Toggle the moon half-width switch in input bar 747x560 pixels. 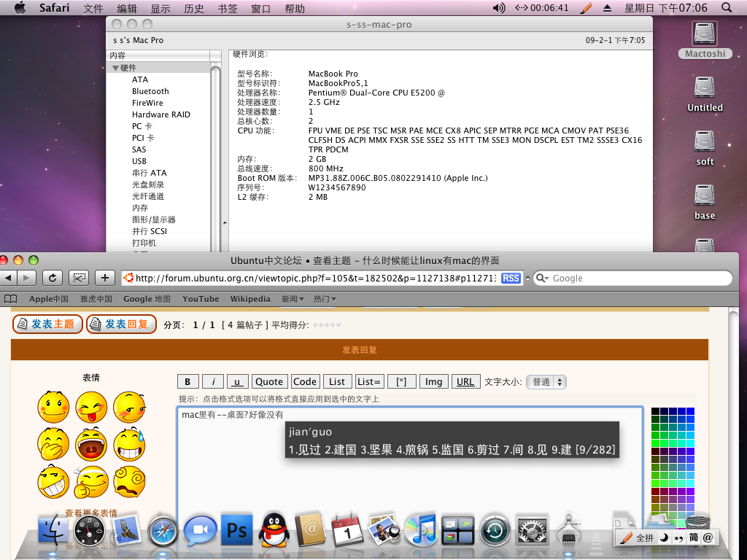664,537
